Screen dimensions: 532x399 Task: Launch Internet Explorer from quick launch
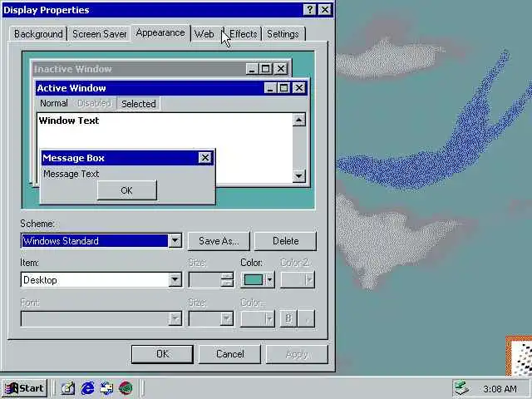click(87, 388)
